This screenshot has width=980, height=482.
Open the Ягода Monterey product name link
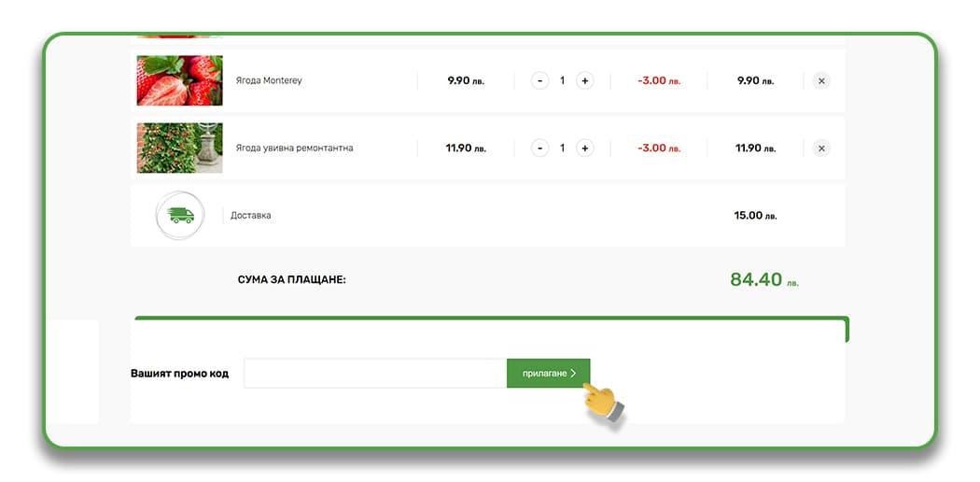269,81
